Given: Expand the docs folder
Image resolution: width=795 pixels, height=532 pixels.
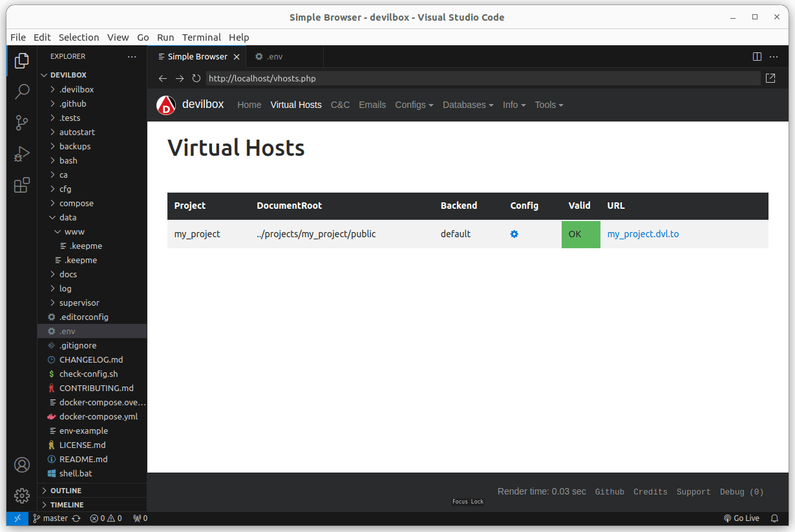Looking at the screenshot, I should [68, 274].
